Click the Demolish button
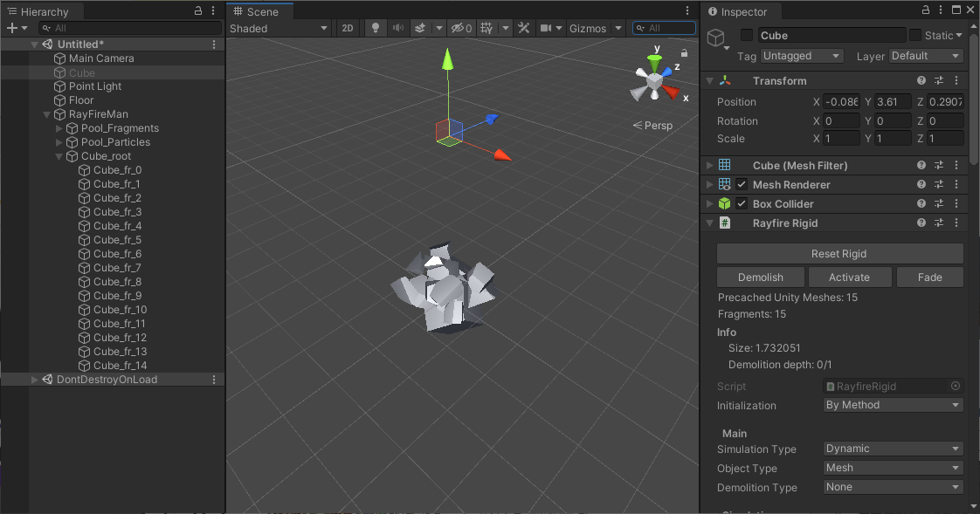The image size is (980, 514). (761, 278)
